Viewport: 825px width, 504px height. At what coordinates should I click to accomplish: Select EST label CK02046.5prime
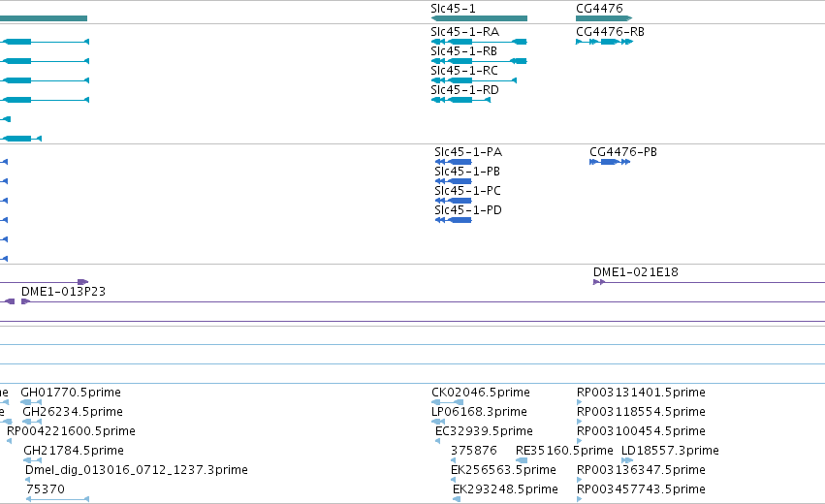click(481, 393)
